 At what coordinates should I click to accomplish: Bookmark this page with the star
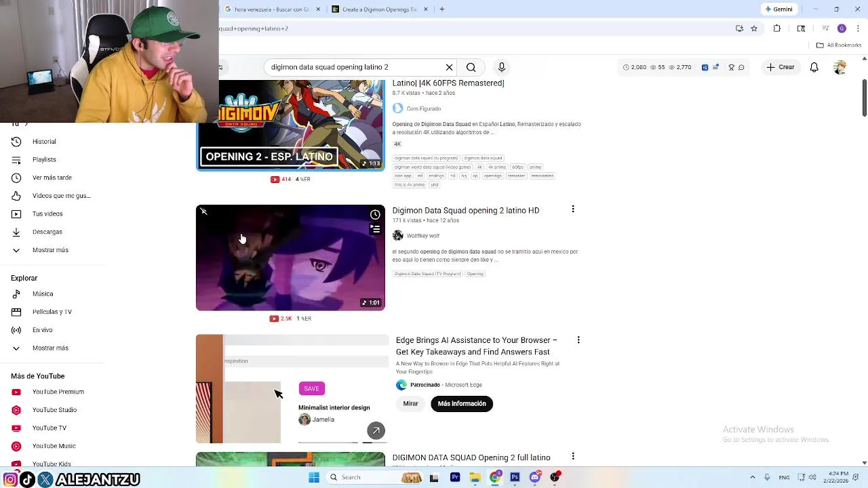click(753, 28)
